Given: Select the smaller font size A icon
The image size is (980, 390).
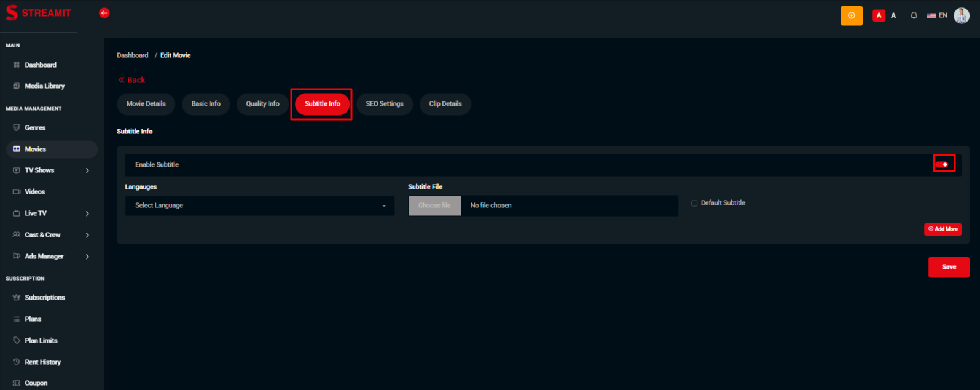Looking at the screenshot, I should pyautogui.click(x=893, y=15).
